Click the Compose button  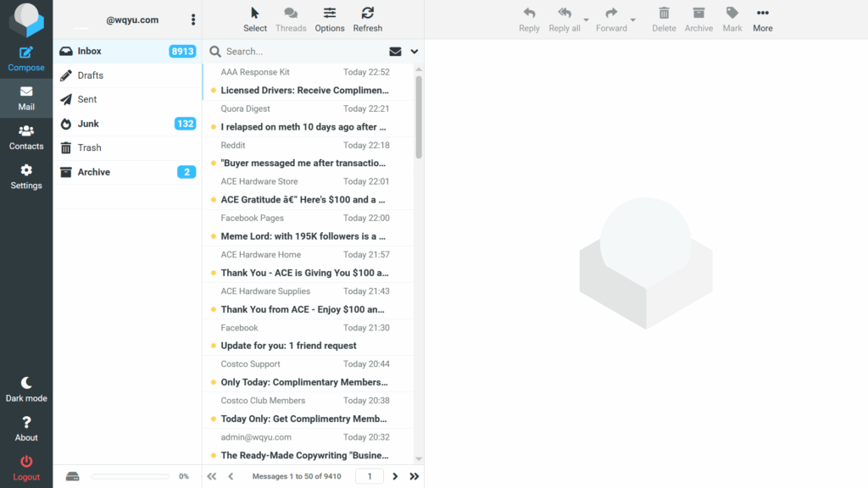pyautogui.click(x=26, y=58)
